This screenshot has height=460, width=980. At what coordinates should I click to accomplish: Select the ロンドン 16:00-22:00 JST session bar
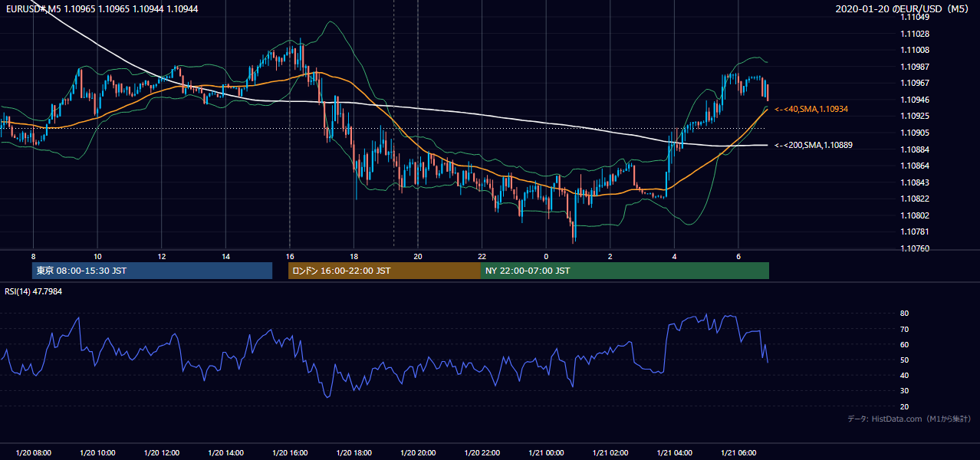coord(384,271)
